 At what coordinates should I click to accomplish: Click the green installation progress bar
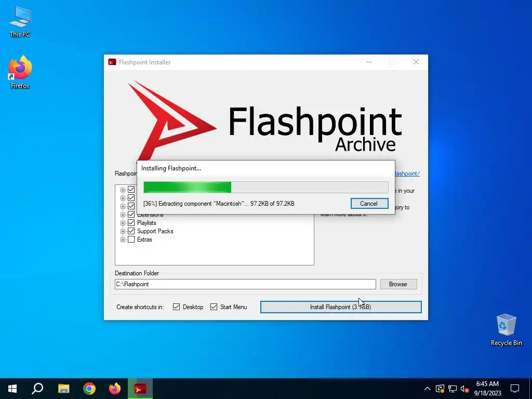(x=265, y=187)
